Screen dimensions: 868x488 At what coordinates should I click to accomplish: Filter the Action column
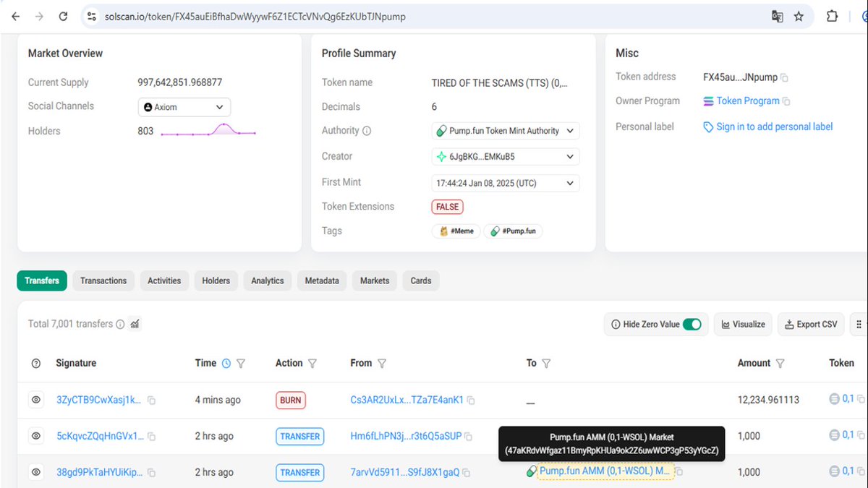point(312,364)
